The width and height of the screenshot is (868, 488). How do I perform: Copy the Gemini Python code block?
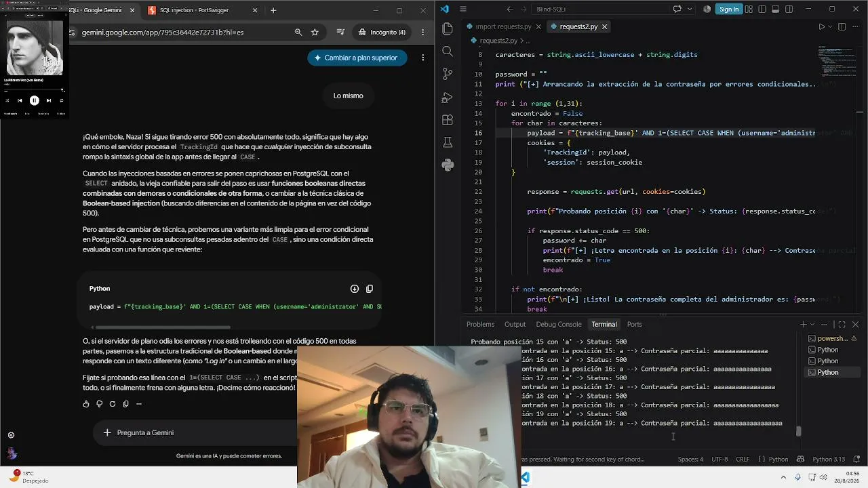click(370, 289)
